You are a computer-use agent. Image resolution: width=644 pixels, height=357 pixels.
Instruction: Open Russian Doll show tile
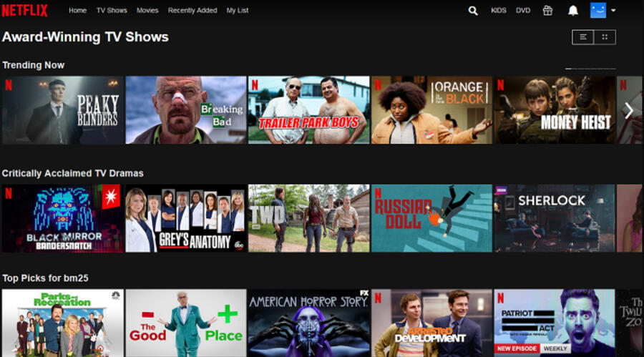pos(431,218)
